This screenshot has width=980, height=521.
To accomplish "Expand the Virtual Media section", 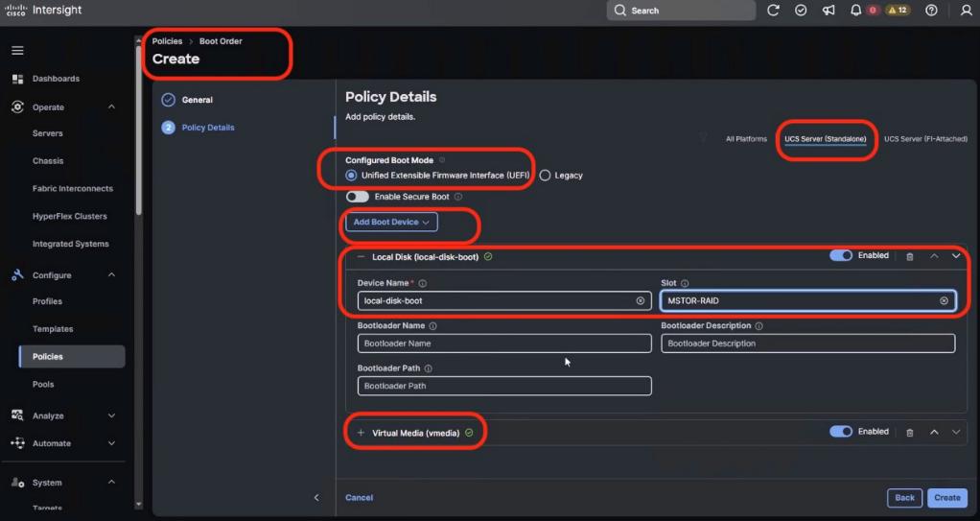I will [361, 433].
